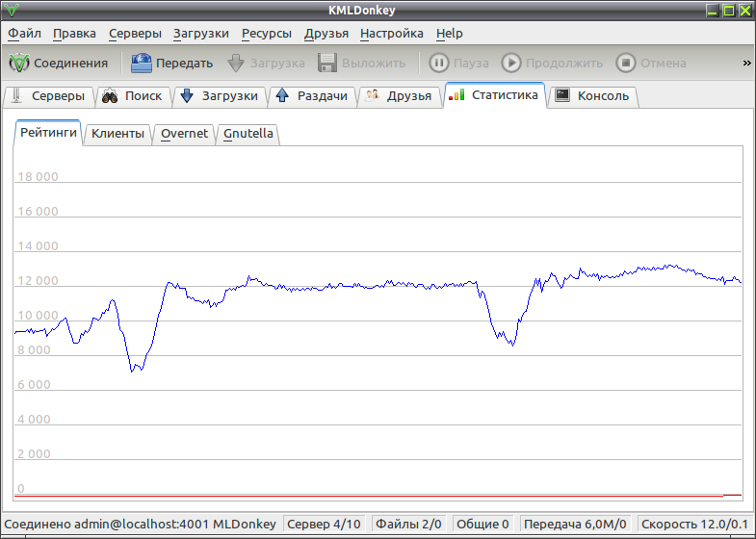Switch to the Загрузки tab
The width and height of the screenshot is (756, 539).
221,96
